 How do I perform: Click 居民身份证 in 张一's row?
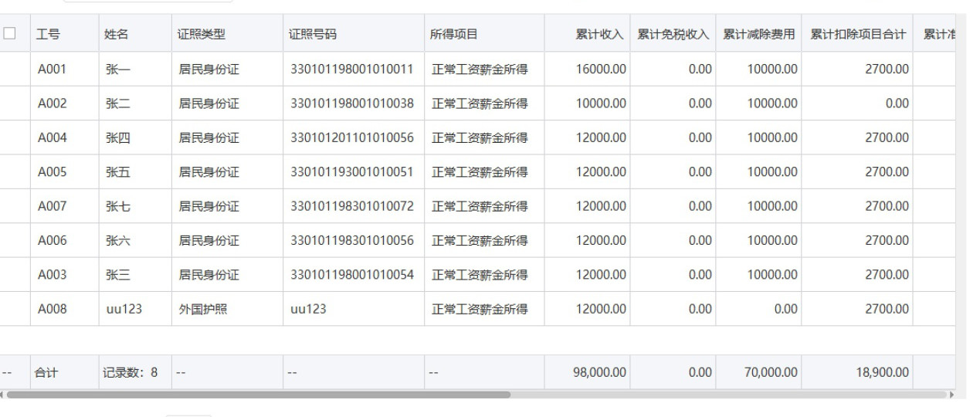(x=209, y=69)
